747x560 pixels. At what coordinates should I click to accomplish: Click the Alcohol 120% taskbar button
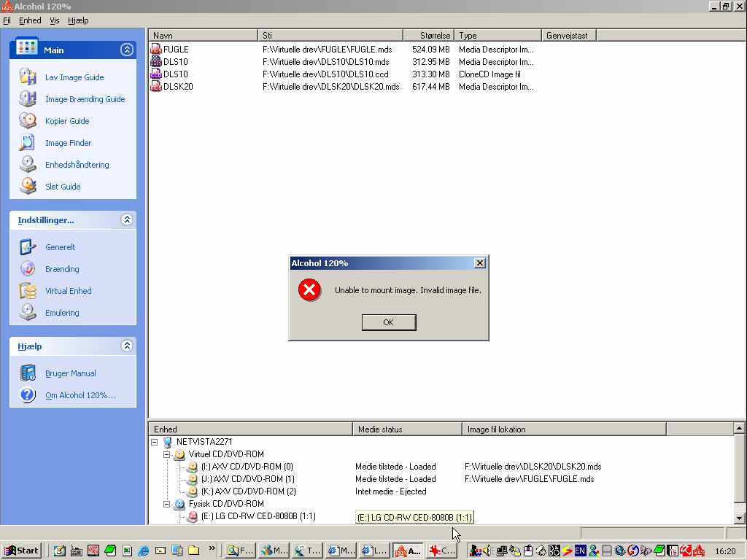(x=408, y=551)
